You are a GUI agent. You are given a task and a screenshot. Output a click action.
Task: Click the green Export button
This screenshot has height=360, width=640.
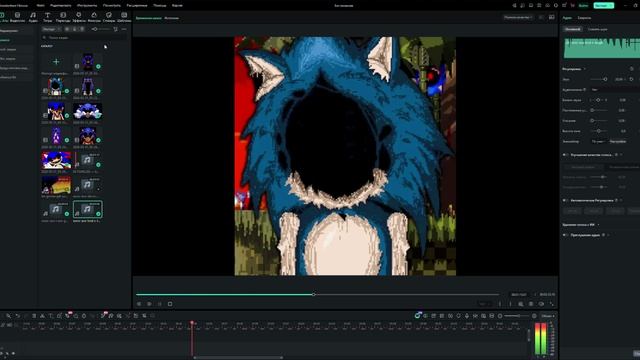coord(603,5)
